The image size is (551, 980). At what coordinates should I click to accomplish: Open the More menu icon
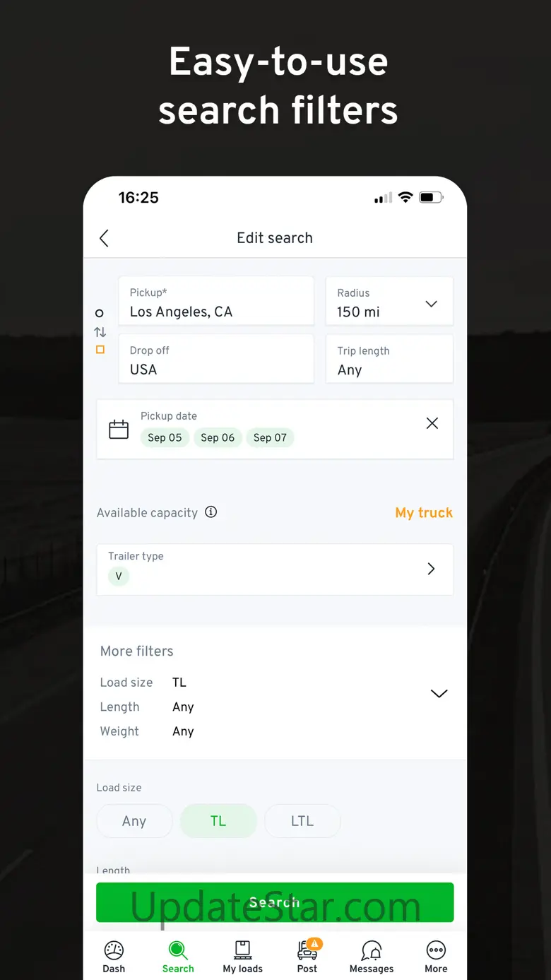(436, 951)
